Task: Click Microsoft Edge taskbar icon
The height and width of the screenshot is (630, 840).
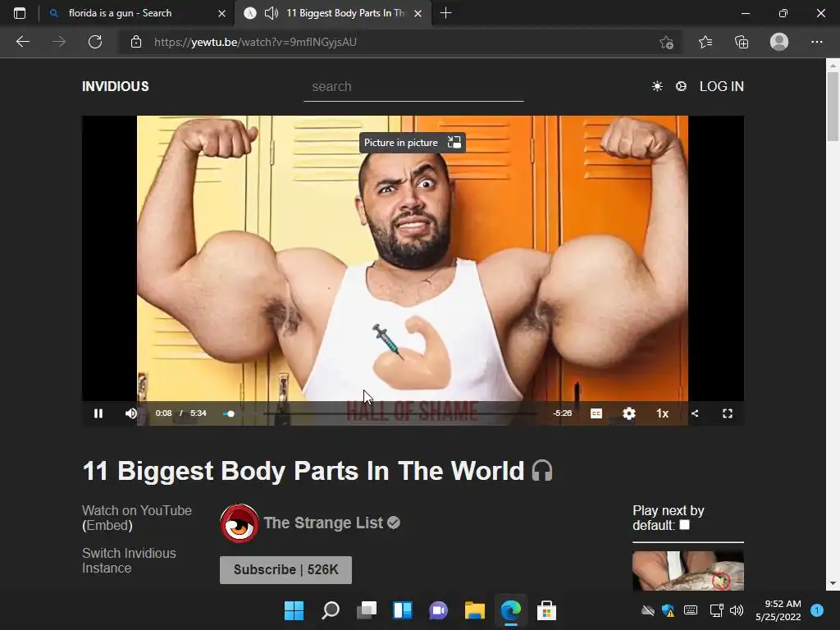Action: (x=510, y=610)
